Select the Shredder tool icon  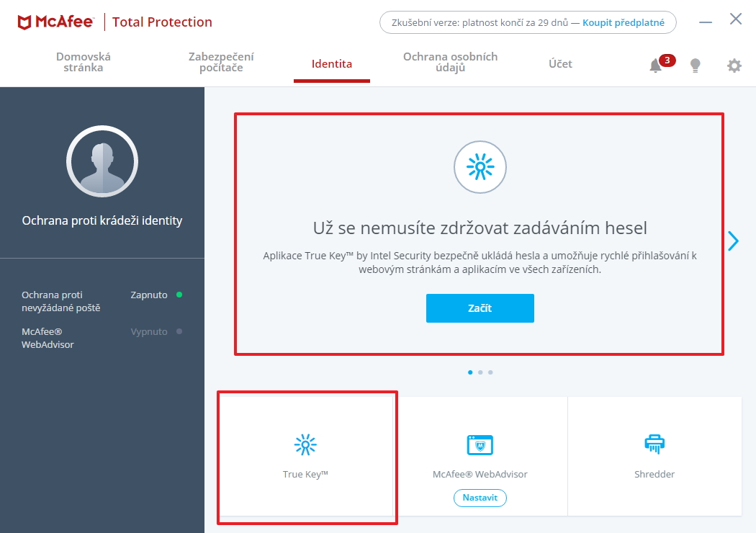pos(654,445)
